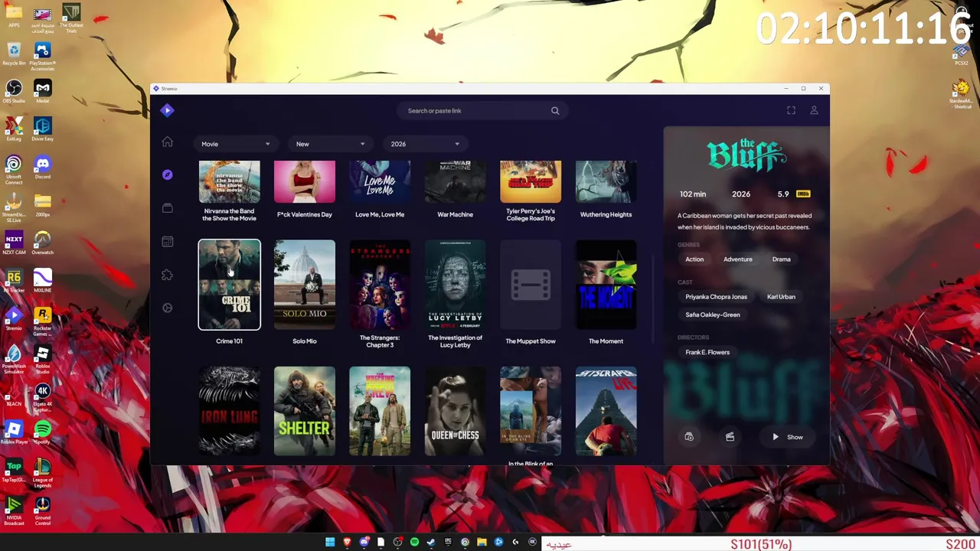Viewport: 980px width, 551px height.
Task: Open Recycle Bin on desktop
Action: [x=14, y=54]
